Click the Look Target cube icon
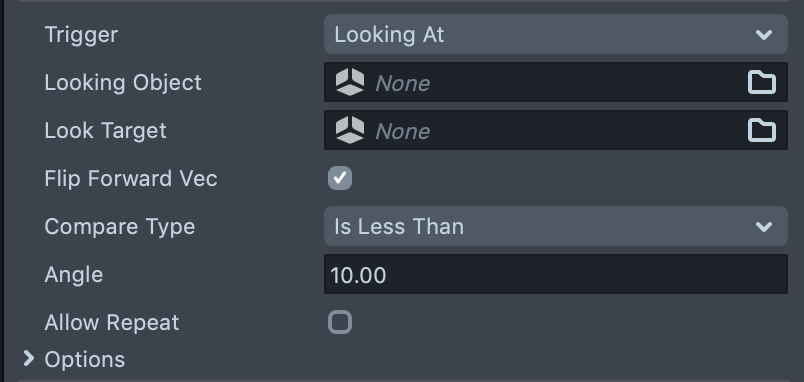Viewport: 804px width, 382px height. point(350,130)
